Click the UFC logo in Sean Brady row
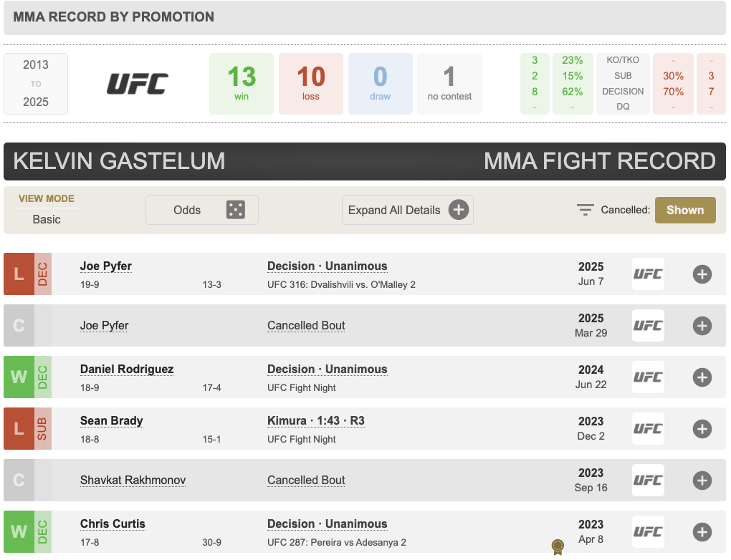Image resolution: width=731 pixels, height=560 pixels. tap(648, 429)
